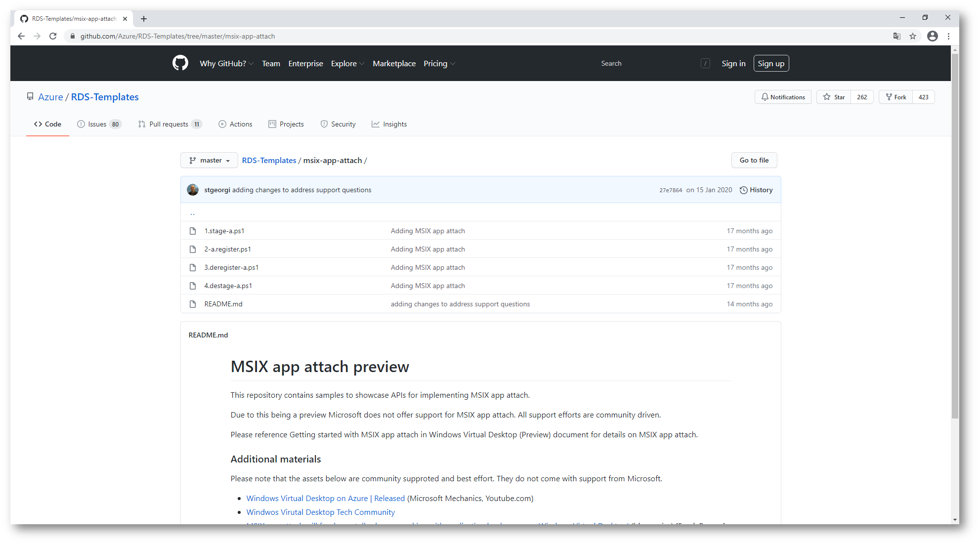Screen dimensions: 980x545
Task: Open the Insights tab
Action: [x=389, y=124]
